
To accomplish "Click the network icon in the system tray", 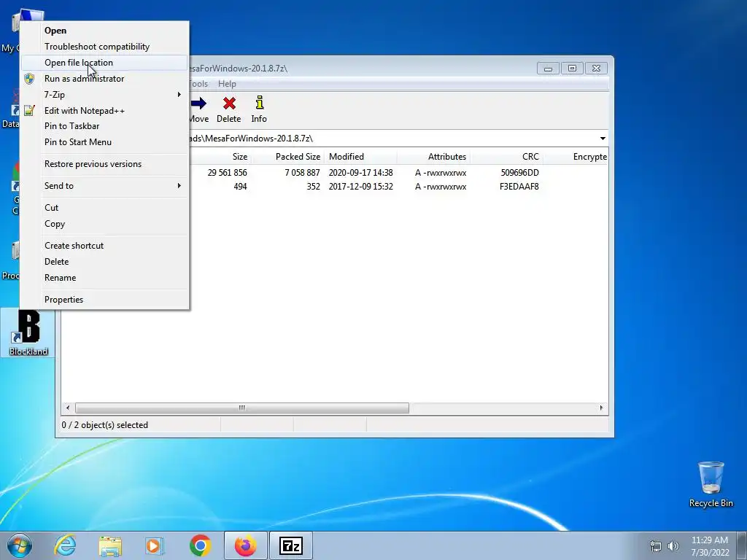I will (x=656, y=546).
